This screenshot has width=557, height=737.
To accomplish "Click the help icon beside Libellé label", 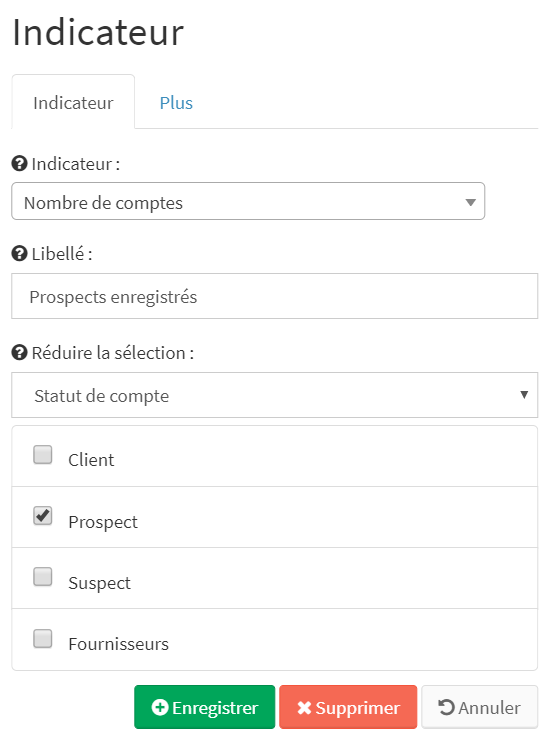I will pyautogui.click(x=19, y=254).
